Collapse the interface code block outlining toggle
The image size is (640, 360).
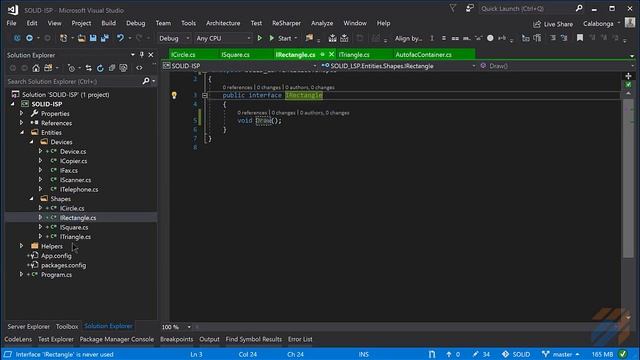[205, 96]
